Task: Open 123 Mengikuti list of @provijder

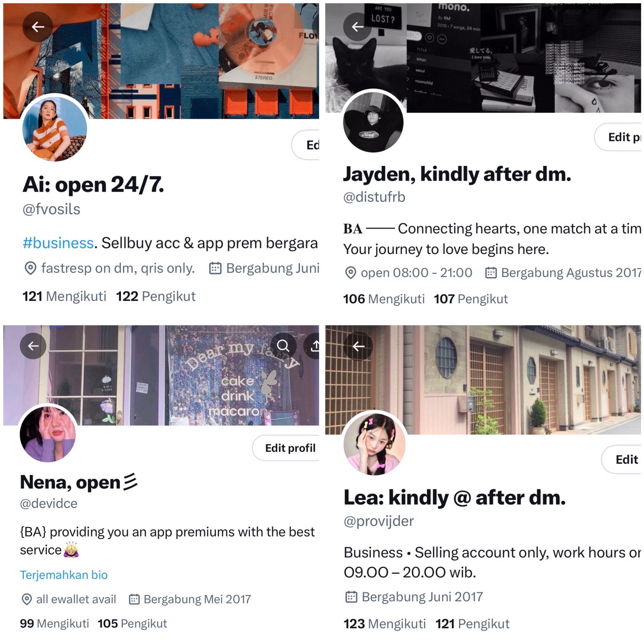Action: [x=385, y=624]
